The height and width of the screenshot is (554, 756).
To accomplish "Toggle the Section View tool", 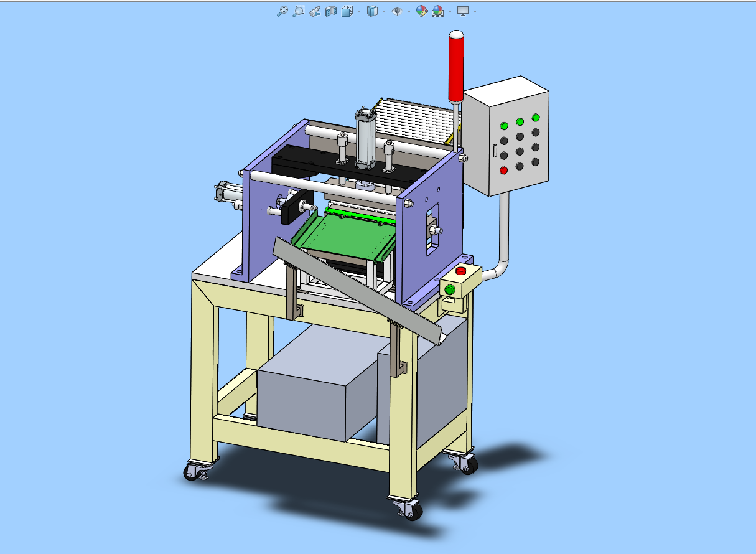I will coord(331,11).
